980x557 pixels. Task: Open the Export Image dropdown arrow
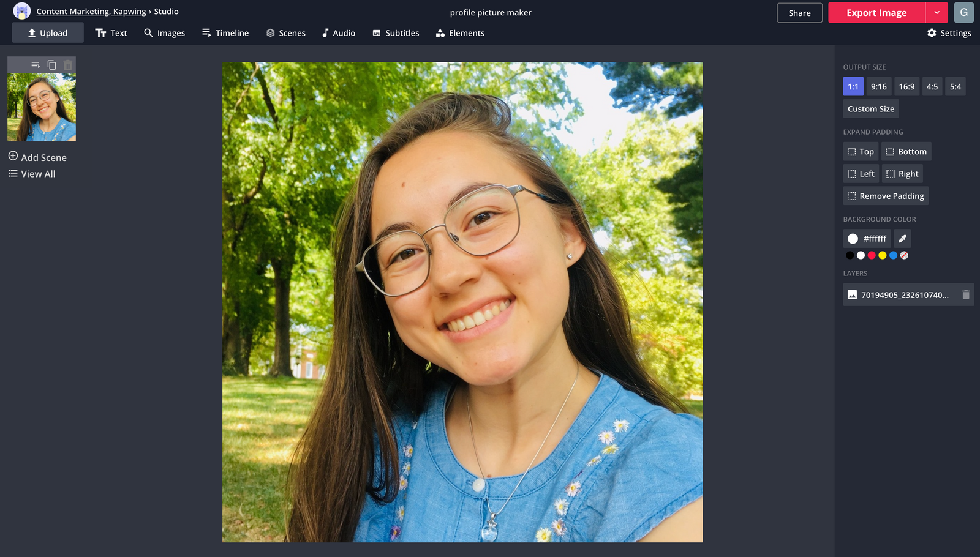click(x=937, y=12)
